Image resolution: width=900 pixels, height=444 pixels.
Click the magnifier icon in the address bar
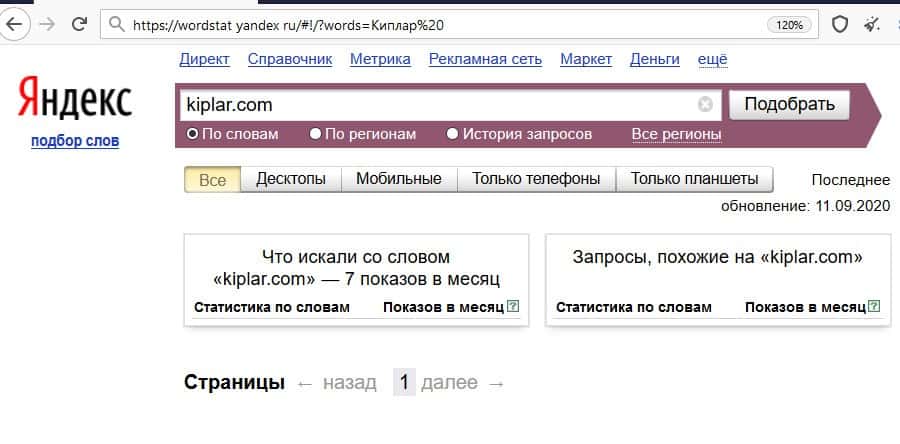[x=117, y=25]
